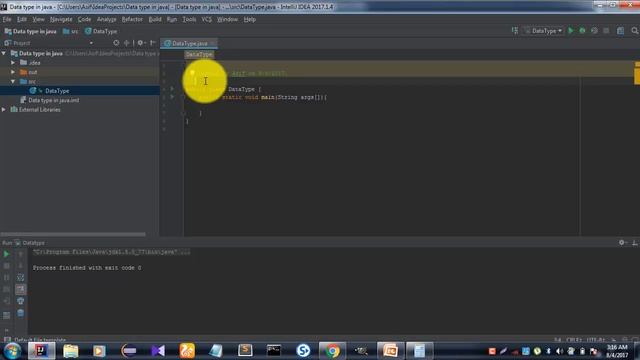Open the File menu
640x360 pixels.
(7, 20)
